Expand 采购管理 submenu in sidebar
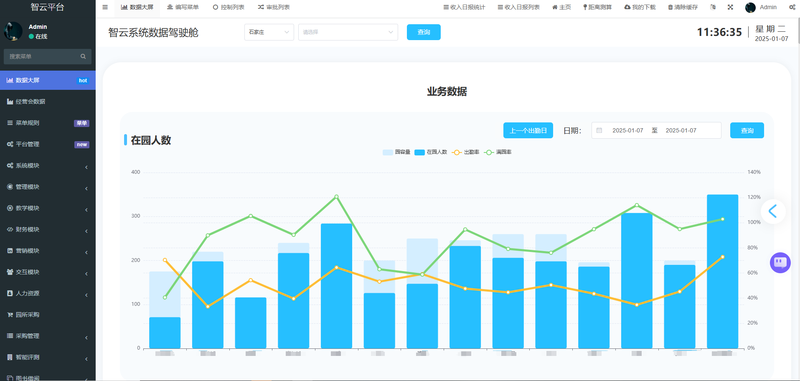 click(47, 336)
